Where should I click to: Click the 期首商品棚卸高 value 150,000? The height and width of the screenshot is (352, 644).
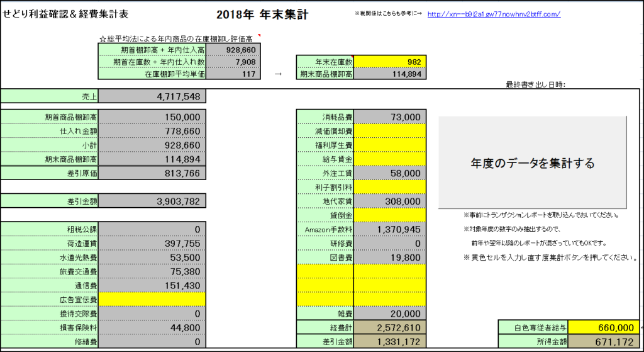153,117
